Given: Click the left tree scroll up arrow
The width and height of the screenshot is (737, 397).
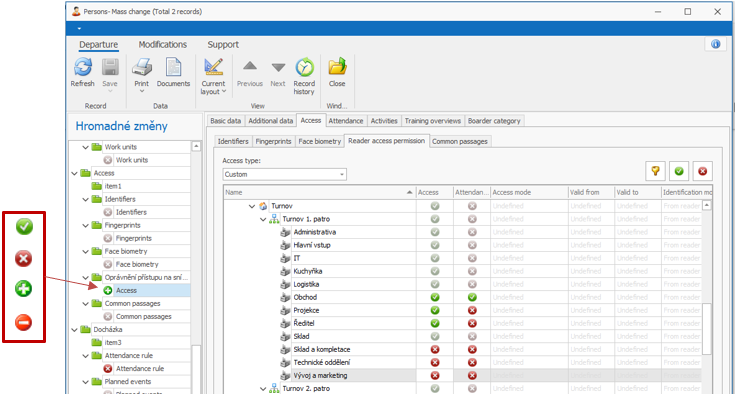Looking at the screenshot, I should [196, 147].
